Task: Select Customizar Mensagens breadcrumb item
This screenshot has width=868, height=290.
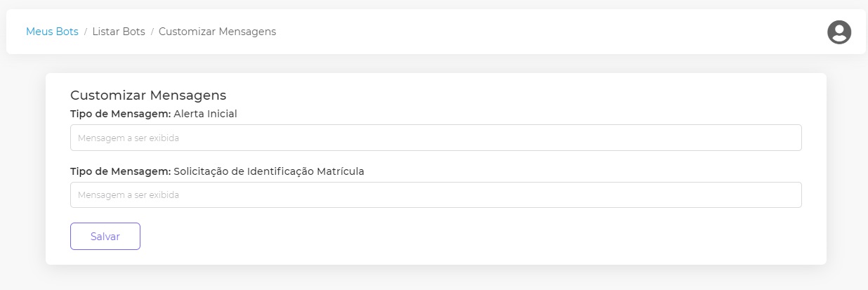Action: pos(217,32)
